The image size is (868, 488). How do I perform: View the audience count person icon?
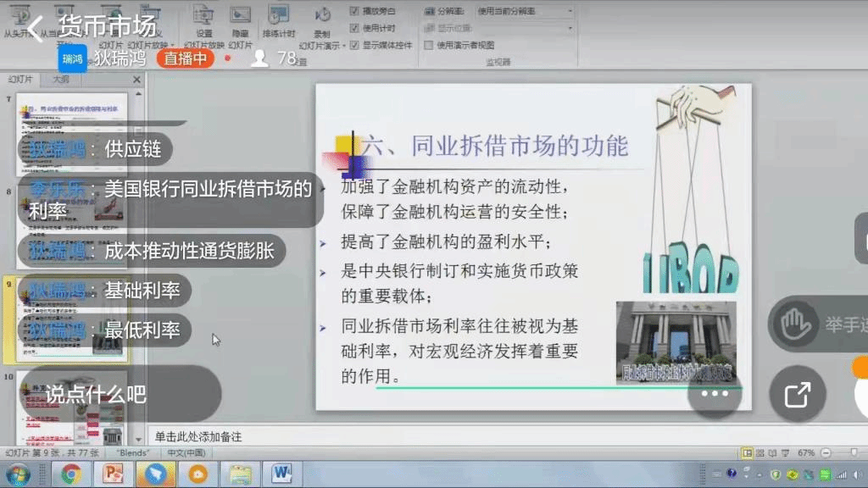coord(259,58)
